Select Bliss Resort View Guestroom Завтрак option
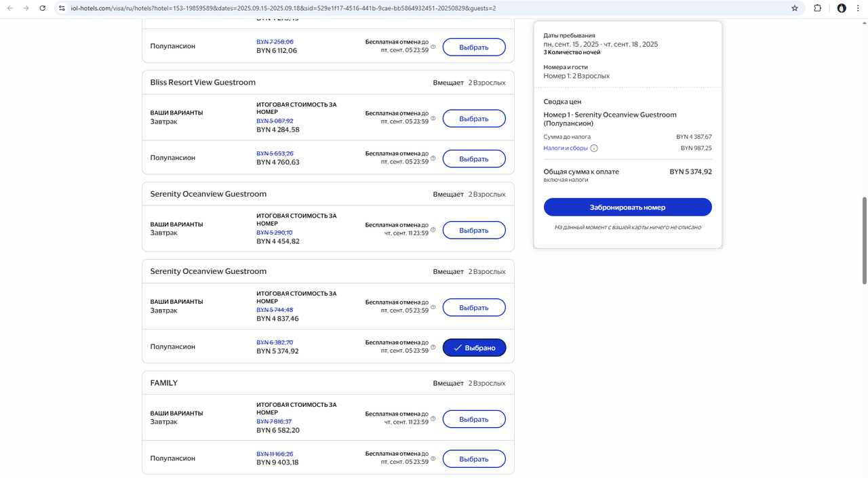This screenshot has height=478, width=868. (474, 119)
